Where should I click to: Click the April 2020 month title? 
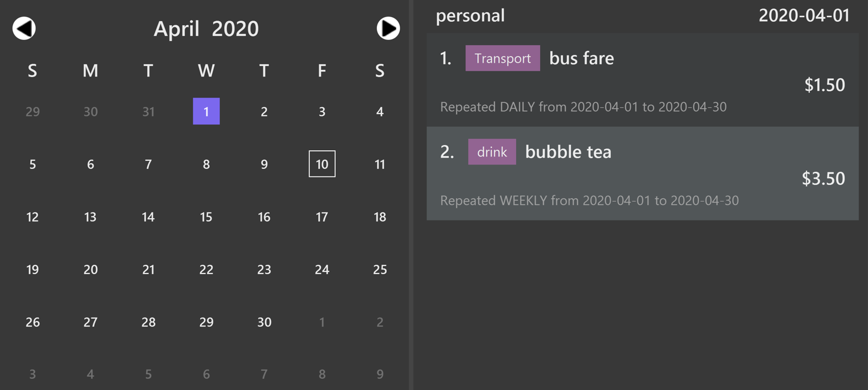click(x=206, y=29)
